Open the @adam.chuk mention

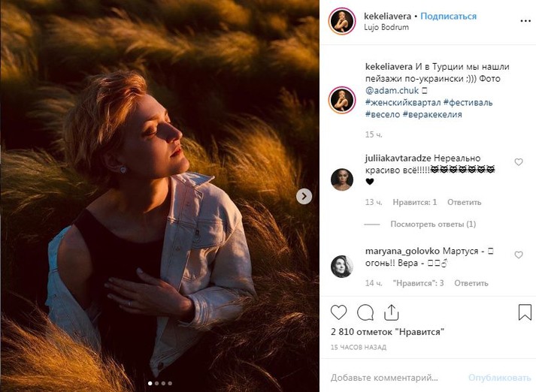coord(393,92)
